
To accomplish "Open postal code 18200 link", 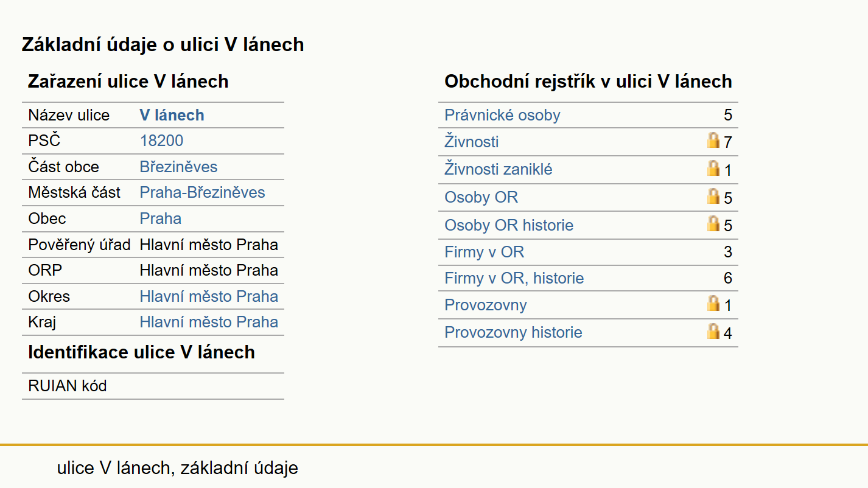I will (x=161, y=141).
